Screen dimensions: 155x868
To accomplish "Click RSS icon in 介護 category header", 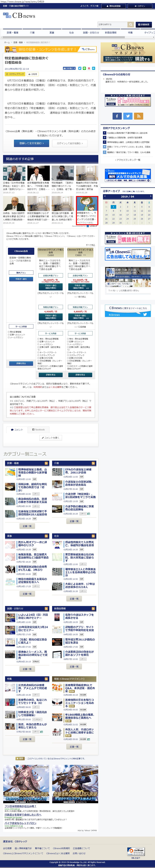I will tap(93, 463).
